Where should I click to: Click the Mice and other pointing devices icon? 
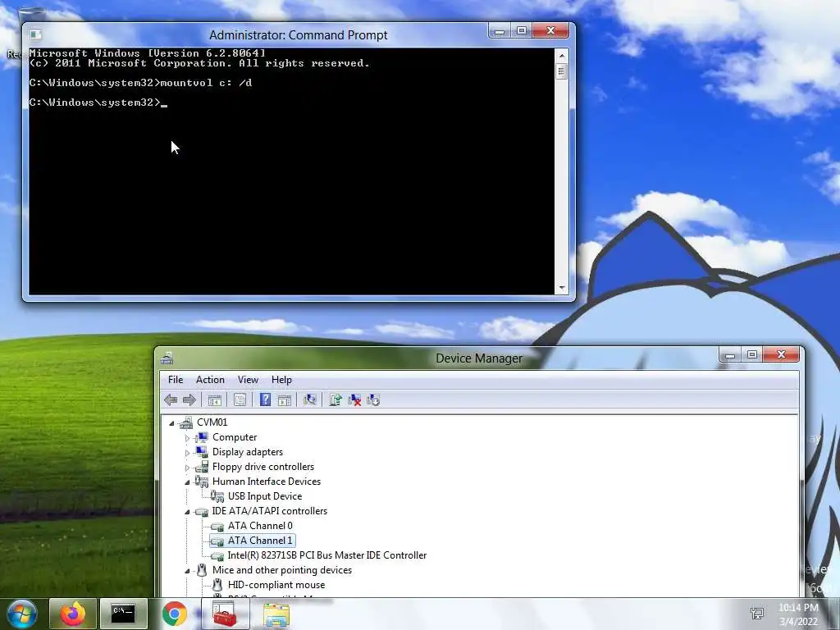(x=202, y=571)
